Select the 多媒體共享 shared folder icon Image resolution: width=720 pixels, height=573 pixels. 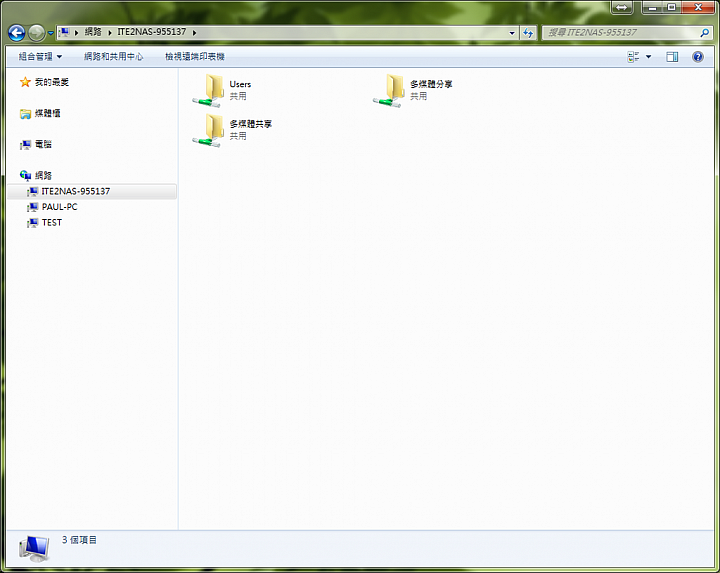coord(208,130)
